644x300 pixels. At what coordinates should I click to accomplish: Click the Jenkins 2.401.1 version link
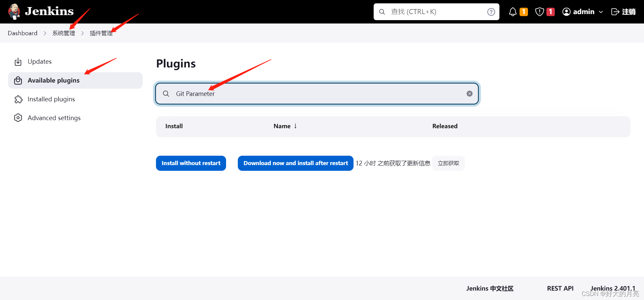click(x=613, y=288)
